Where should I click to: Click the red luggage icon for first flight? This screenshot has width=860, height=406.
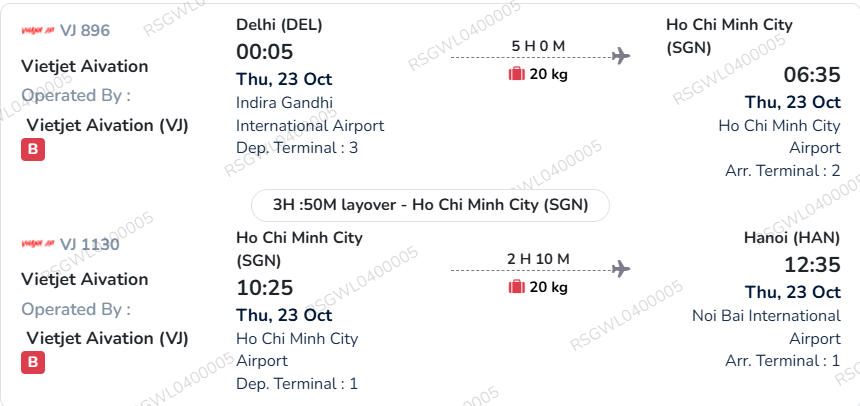(517, 74)
